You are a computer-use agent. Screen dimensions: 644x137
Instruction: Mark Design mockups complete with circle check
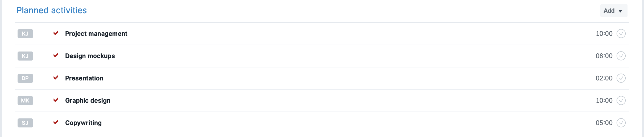click(x=621, y=56)
